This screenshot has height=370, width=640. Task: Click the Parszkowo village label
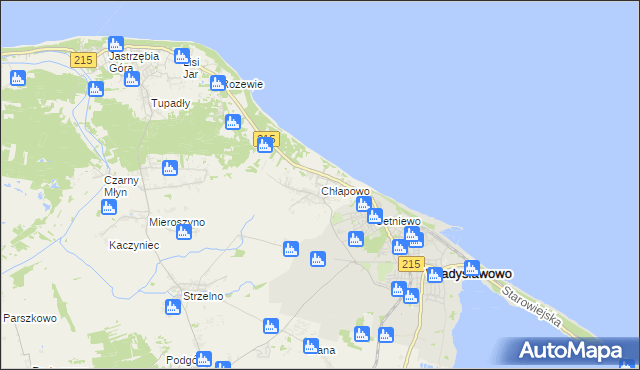click(x=30, y=318)
